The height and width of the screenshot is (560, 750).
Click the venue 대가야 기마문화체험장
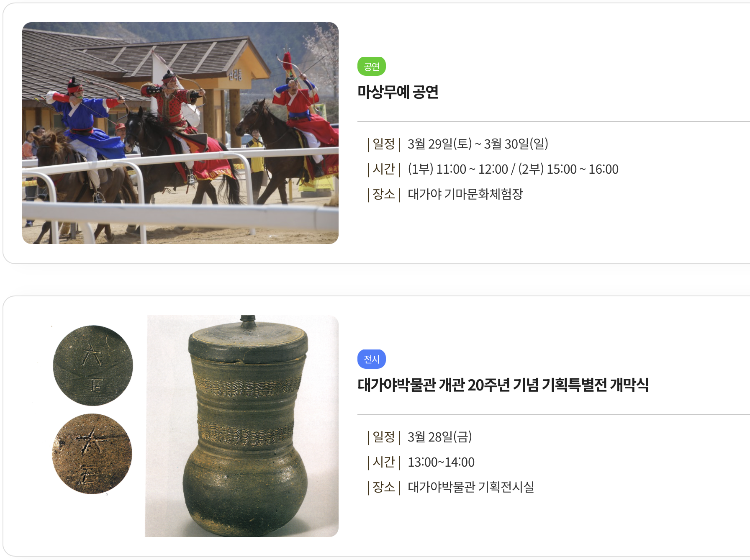[x=465, y=194]
